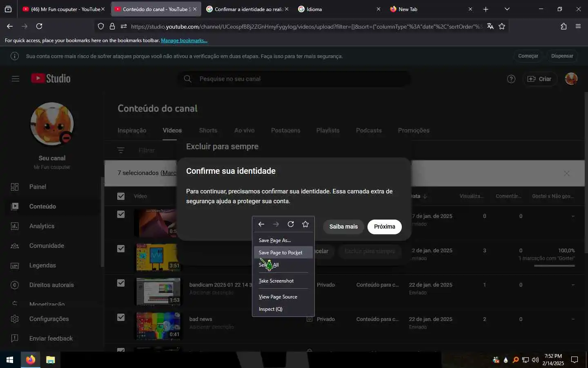Click the Começar button in security banner

point(528,56)
